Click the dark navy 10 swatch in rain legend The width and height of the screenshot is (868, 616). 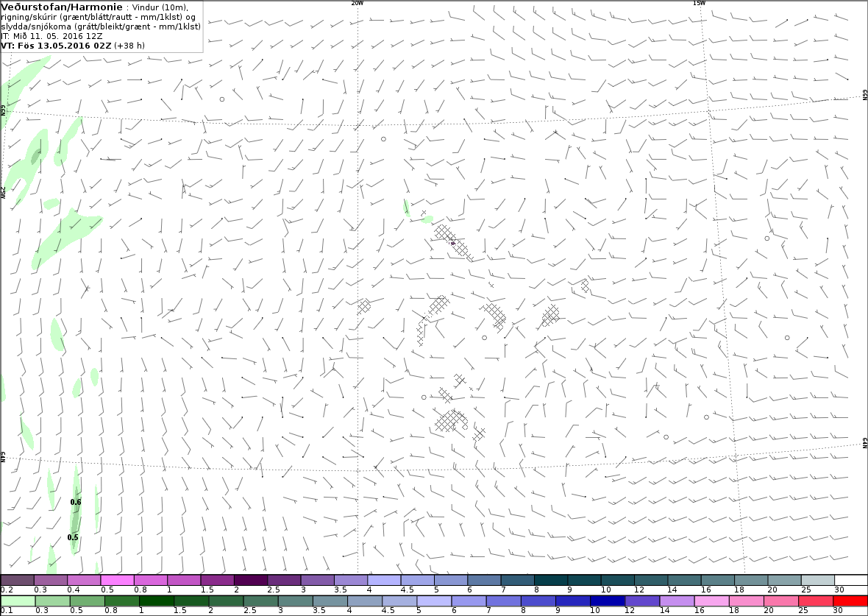pyautogui.click(x=608, y=601)
